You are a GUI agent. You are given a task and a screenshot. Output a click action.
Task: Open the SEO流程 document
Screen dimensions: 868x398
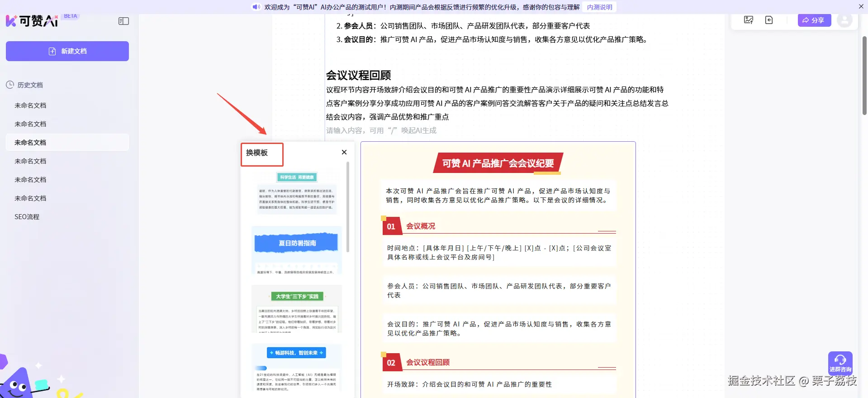27,216
